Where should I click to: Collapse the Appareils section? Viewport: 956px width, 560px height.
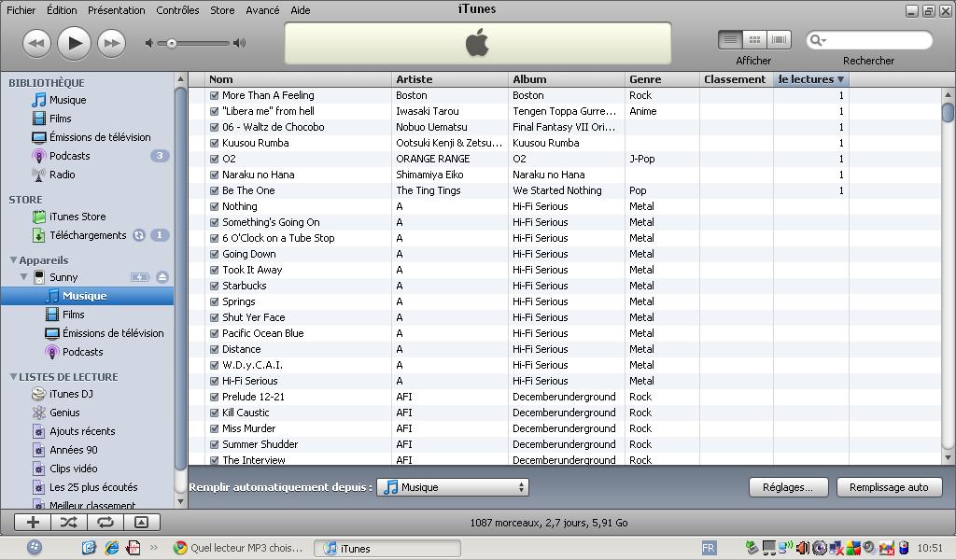click(13, 260)
